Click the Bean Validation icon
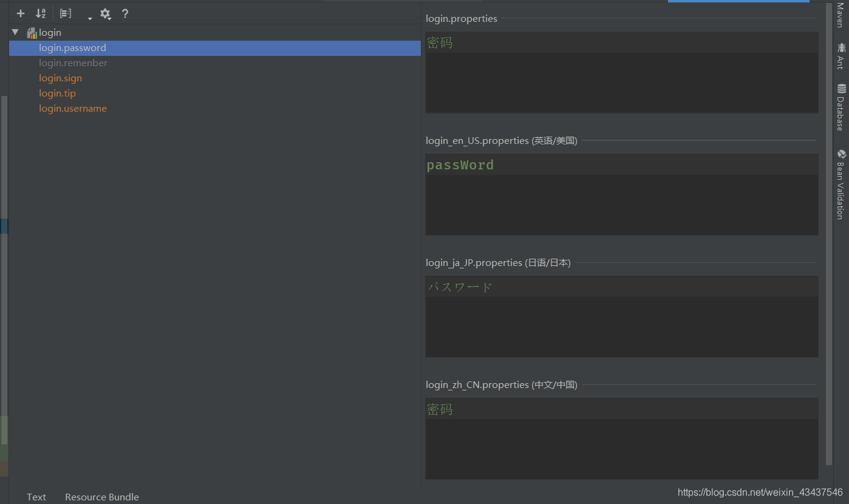Image resolution: width=849 pixels, height=504 pixels. (841, 154)
